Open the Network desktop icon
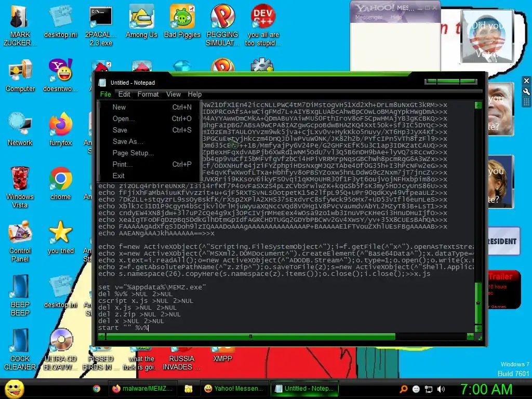Screen dimensions: 532x399 point(20,129)
